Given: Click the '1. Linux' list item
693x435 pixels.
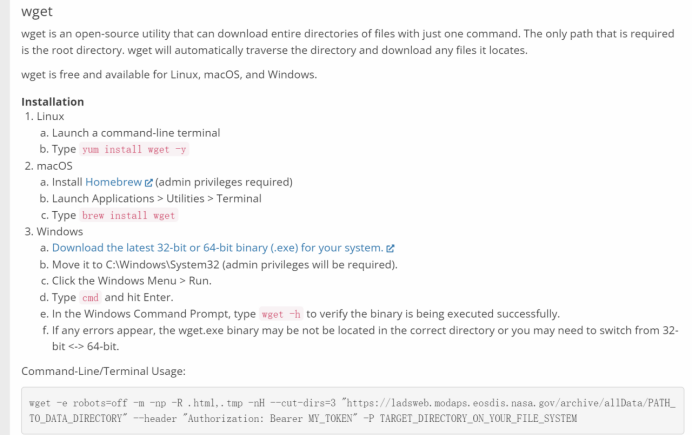Looking at the screenshot, I should point(45,116).
